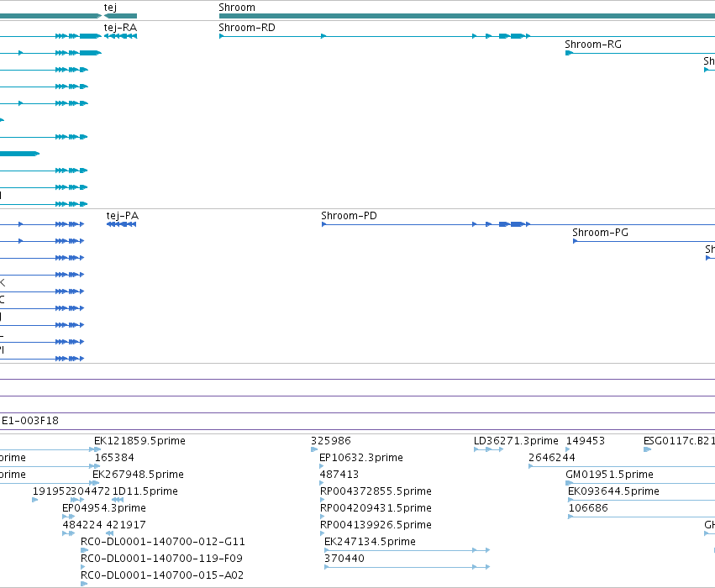Image resolution: width=715 pixels, height=588 pixels.
Task: Select the 149453 feature label
Action: (586, 441)
